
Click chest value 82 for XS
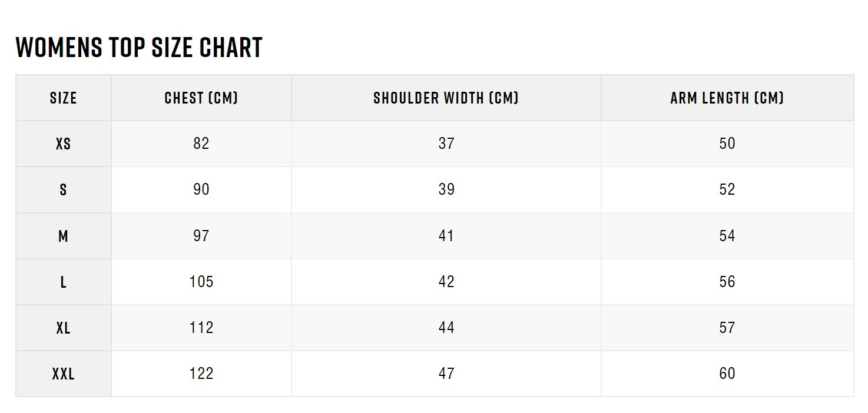201,144
